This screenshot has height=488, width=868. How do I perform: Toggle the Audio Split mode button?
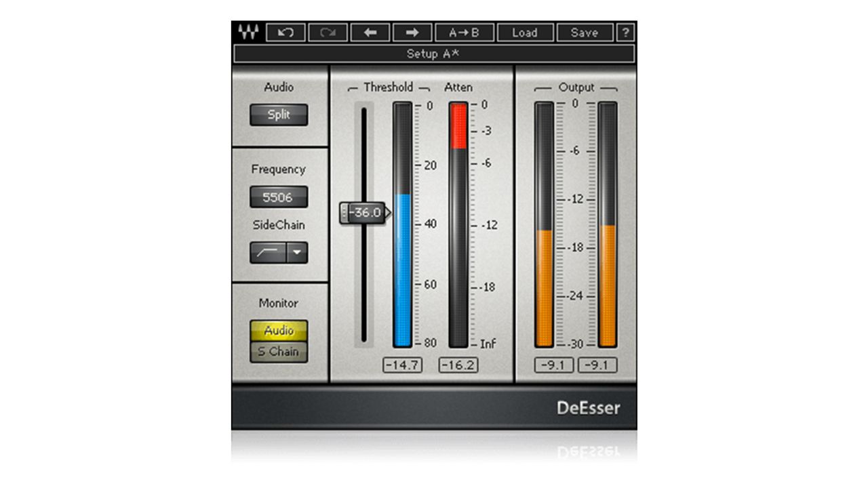279,115
